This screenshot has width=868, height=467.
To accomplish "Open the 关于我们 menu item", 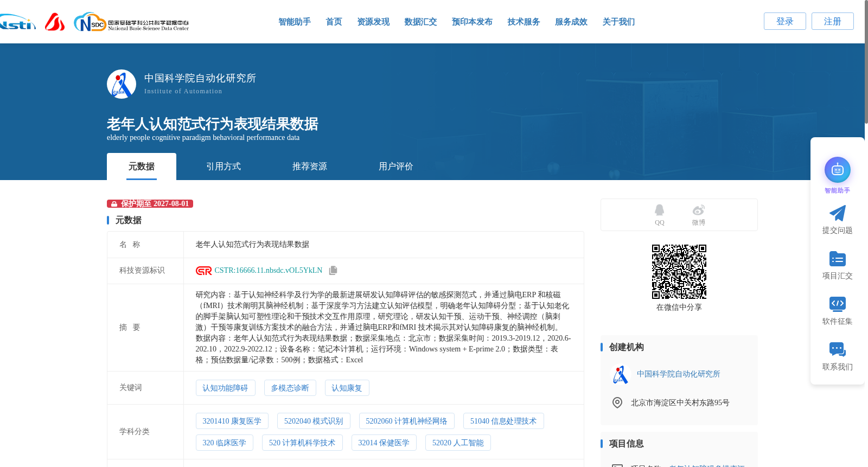I will 618,22.
